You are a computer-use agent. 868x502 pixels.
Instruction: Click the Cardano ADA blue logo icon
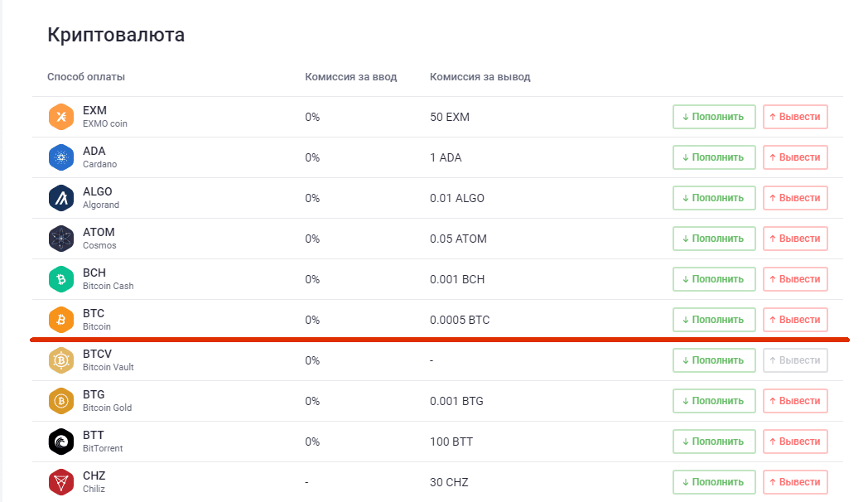[61, 157]
